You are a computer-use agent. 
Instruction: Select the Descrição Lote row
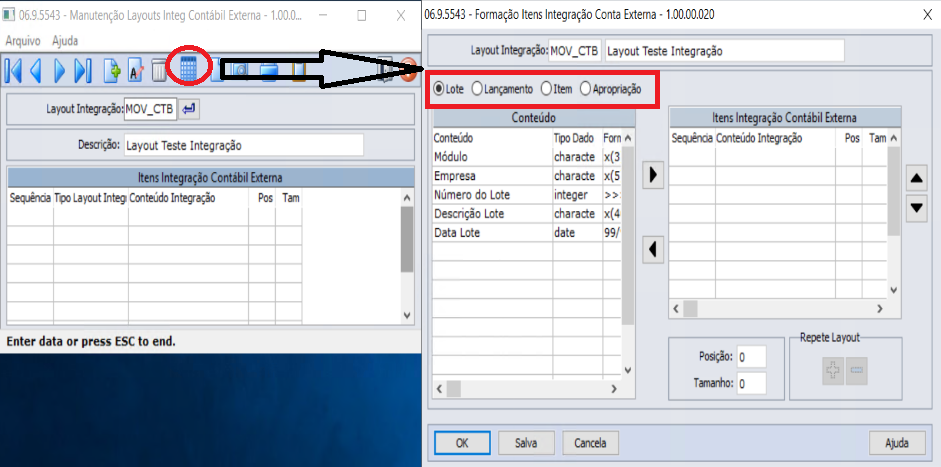(528, 214)
